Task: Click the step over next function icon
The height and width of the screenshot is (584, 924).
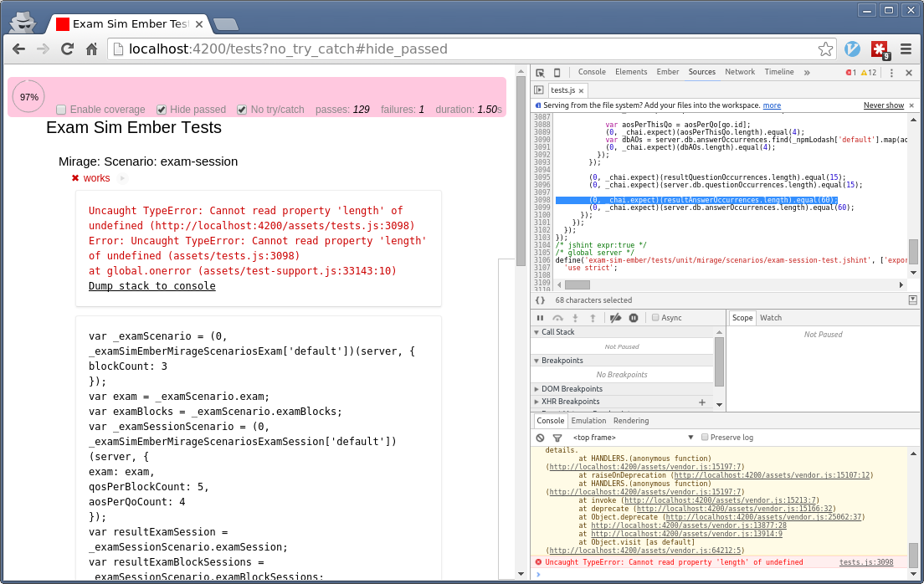Action: (x=557, y=317)
